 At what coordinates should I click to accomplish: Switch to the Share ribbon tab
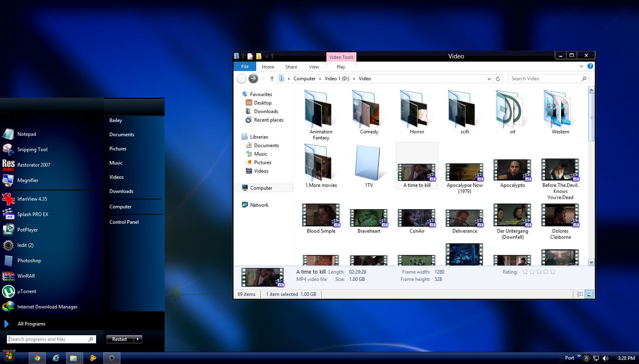291,67
